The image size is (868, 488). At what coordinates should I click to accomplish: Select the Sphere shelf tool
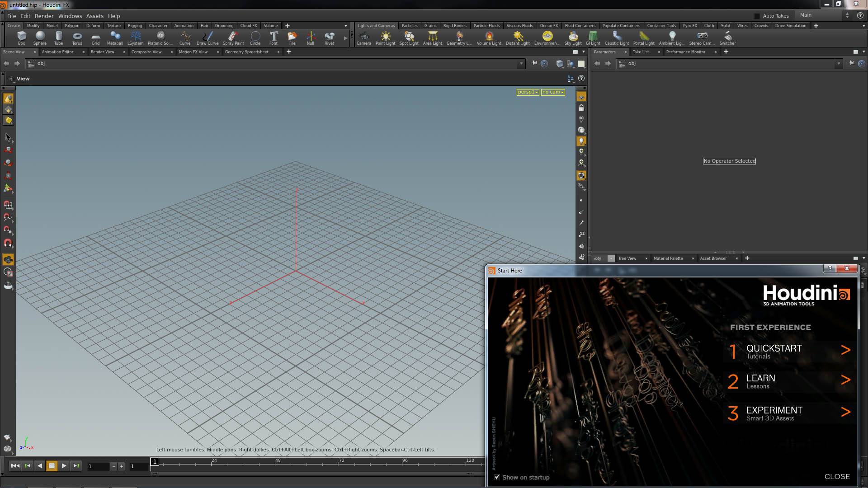40,38
